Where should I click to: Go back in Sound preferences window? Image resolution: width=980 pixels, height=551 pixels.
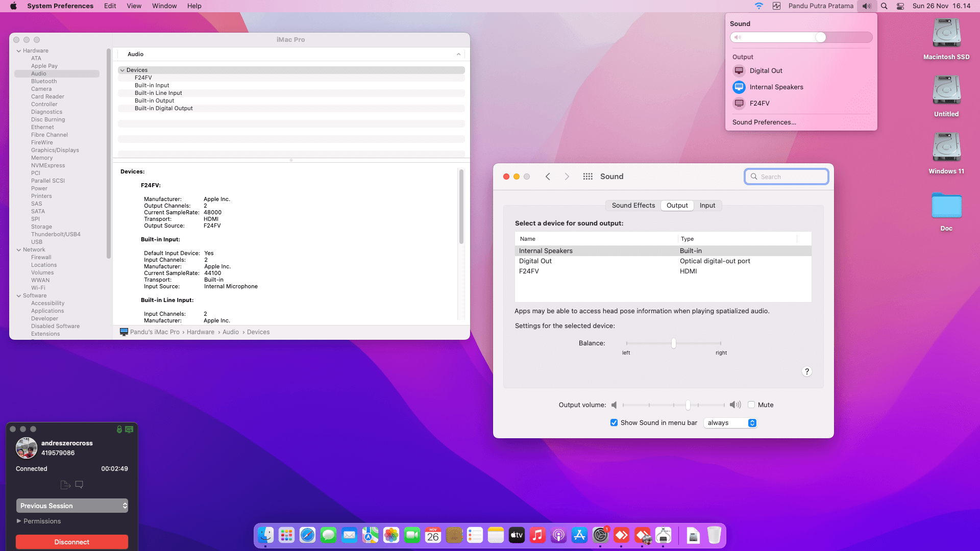[x=548, y=177]
